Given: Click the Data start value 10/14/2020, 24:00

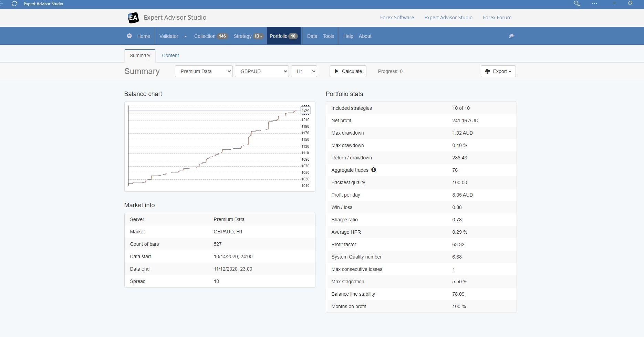Looking at the screenshot, I should (x=233, y=256).
